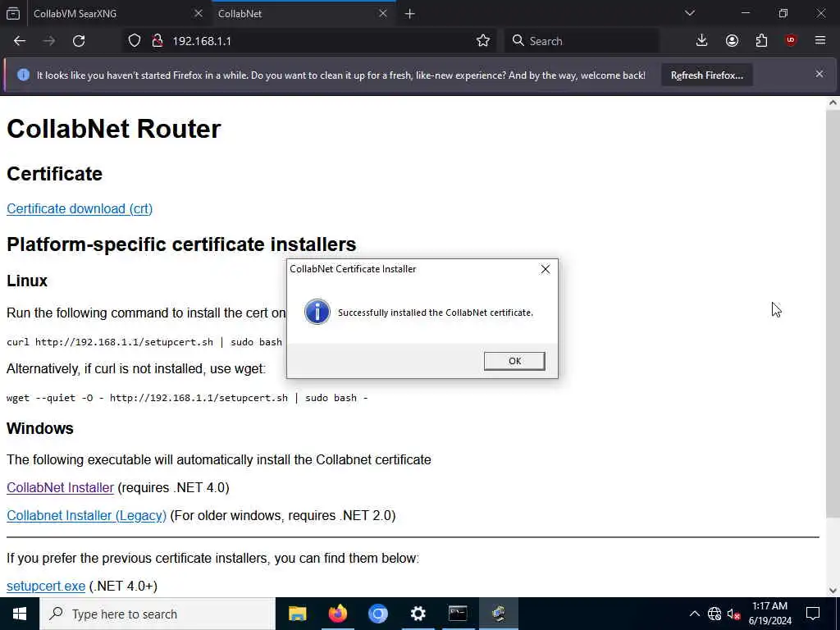Bookmark this page with the star

tap(482, 41)
